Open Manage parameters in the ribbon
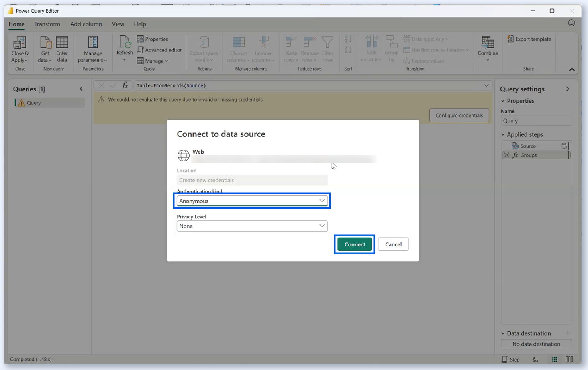 (x=93, y=49)
